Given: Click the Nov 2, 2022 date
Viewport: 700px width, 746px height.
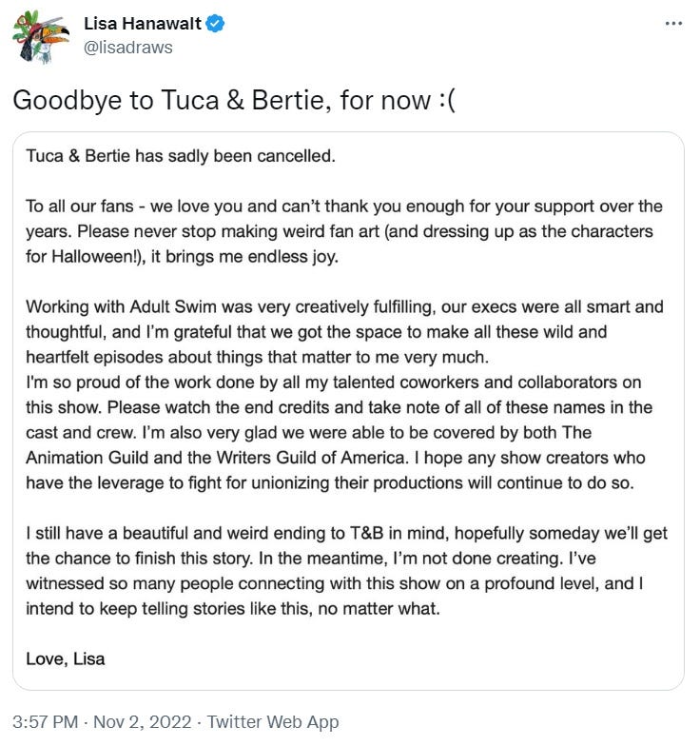Looking at the screenshot, I should [143, 721].
